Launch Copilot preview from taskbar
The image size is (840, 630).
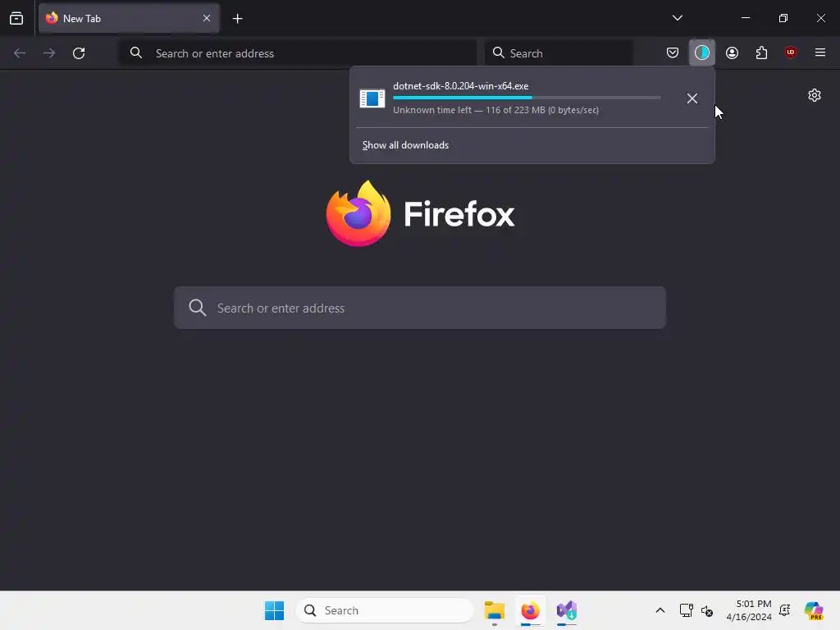pyautogui.click(x=814, y=610)
